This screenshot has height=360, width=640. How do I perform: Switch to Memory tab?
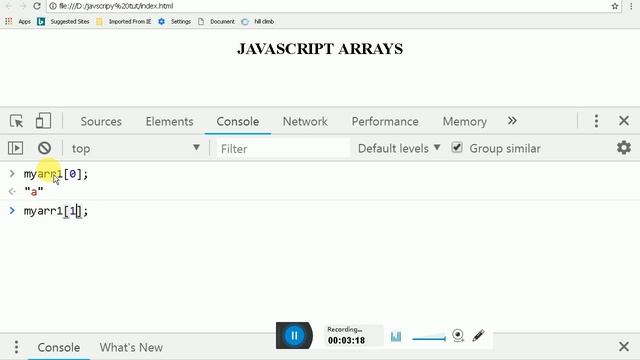(x=464, y=121)
